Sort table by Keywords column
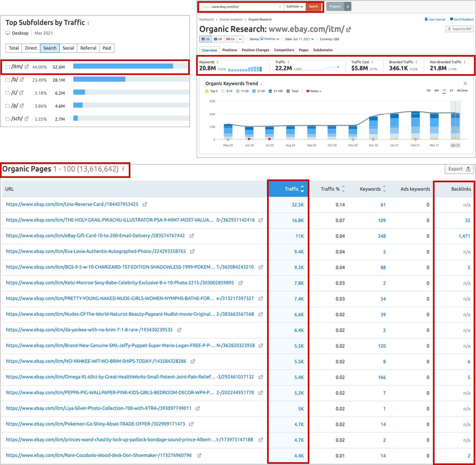Screen dimensions: 476x465 pos(373,189)
